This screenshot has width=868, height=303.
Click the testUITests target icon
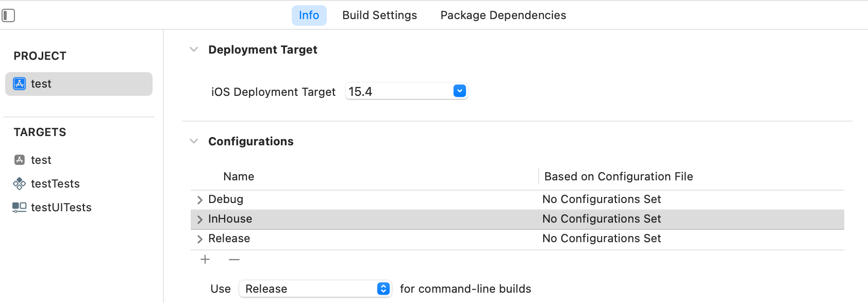tap(20, 207)
